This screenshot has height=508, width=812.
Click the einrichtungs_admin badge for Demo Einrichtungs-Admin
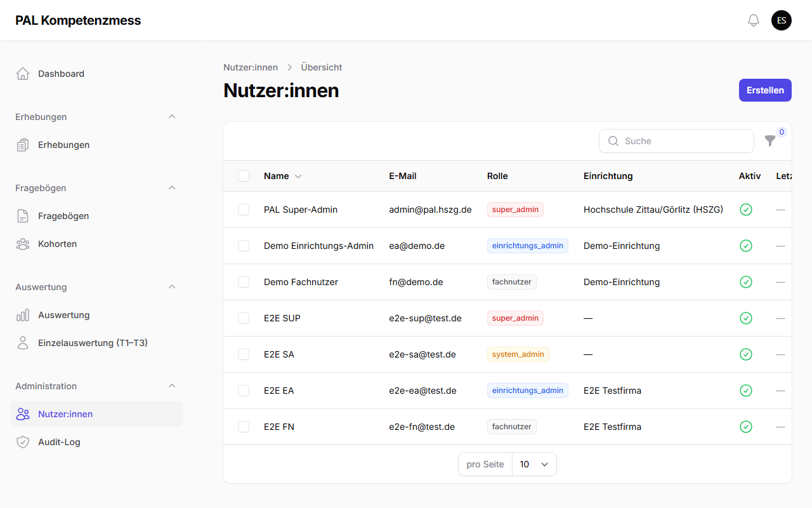click(x=528, y=246)
